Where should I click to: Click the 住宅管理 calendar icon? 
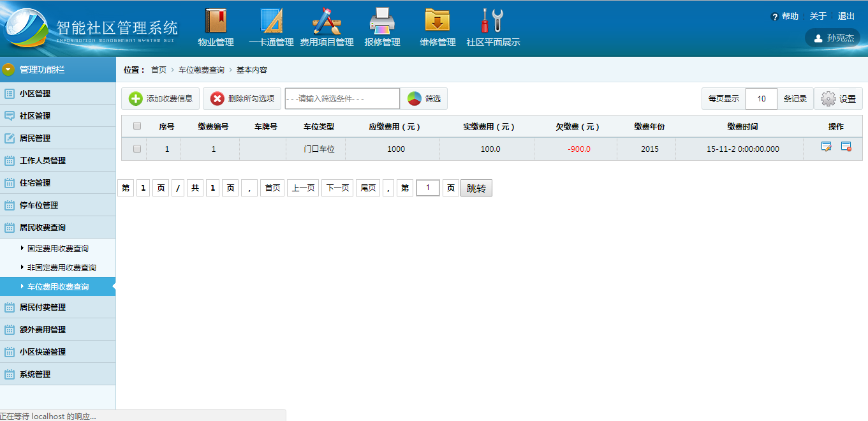10,182
